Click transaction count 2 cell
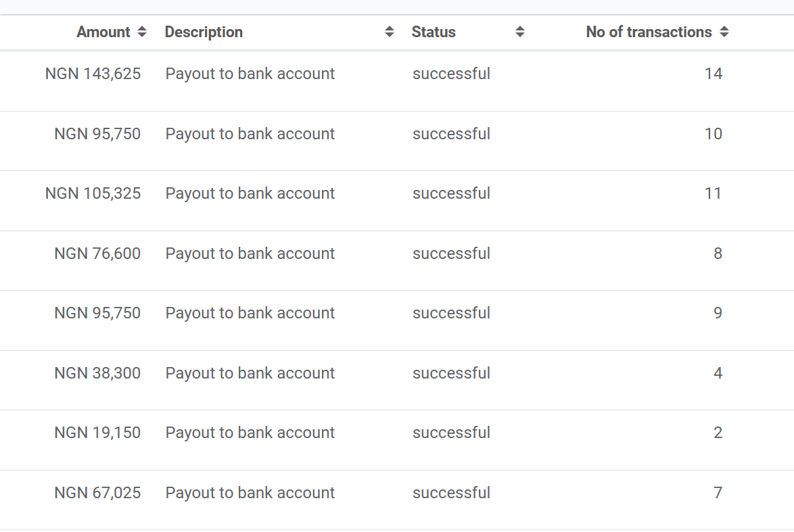 tap(718, 433)
